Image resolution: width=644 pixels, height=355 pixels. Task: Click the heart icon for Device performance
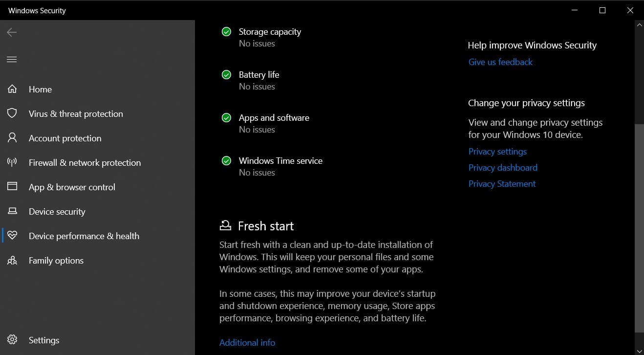tap(12, 236)
